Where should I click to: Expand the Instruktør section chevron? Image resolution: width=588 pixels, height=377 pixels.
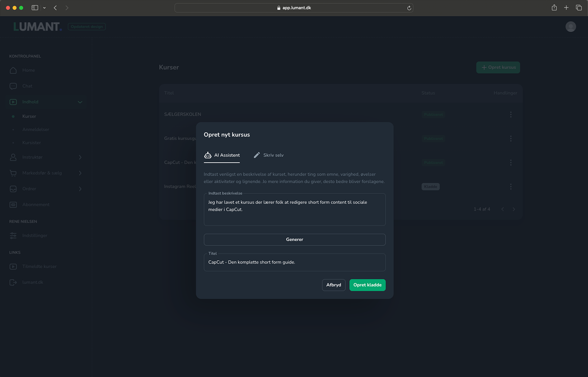[80, 157]
